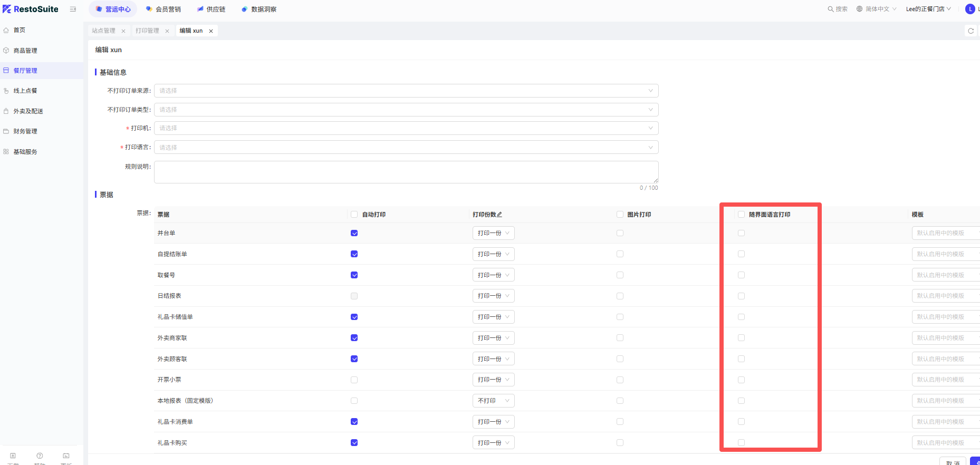Click the 取消 button
Screen dimensions: 980x465
pos(953,462)
